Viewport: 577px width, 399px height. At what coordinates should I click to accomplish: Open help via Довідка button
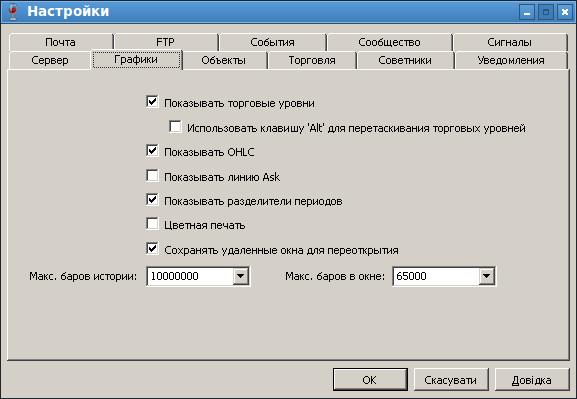click(532, 379)
